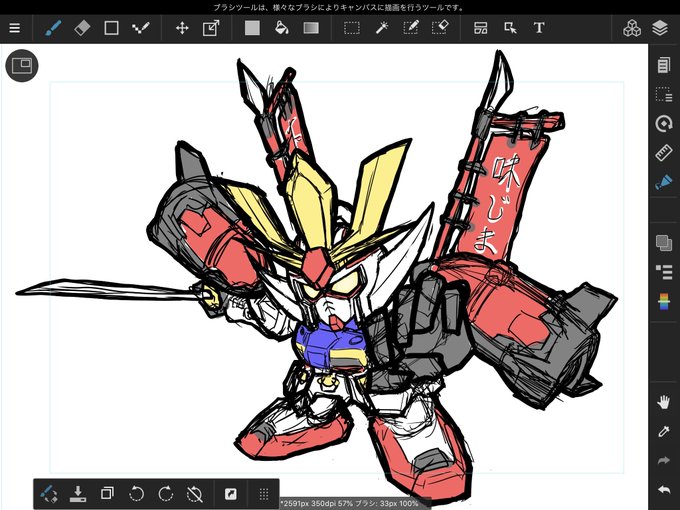This screenshot has width=680, height=510.
Task: Select the square Shape tool
Action: coord(111,28)
